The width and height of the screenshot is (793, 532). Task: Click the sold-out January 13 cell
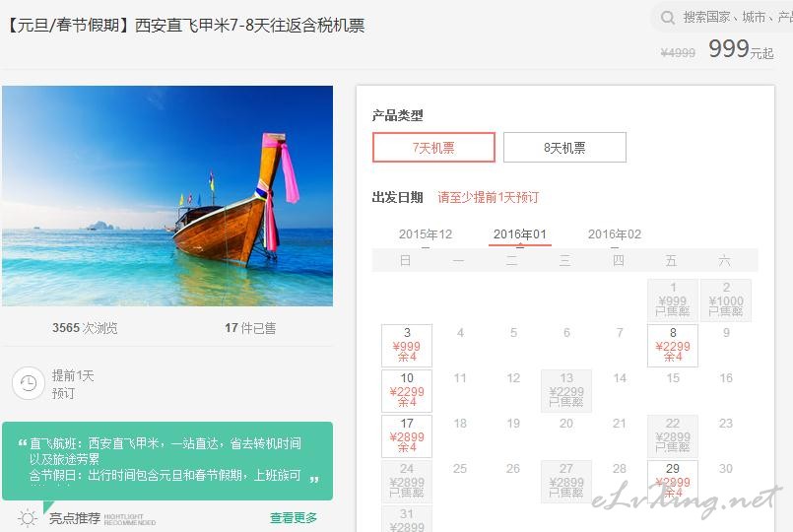pyautogui.click(x=566, y=391)
